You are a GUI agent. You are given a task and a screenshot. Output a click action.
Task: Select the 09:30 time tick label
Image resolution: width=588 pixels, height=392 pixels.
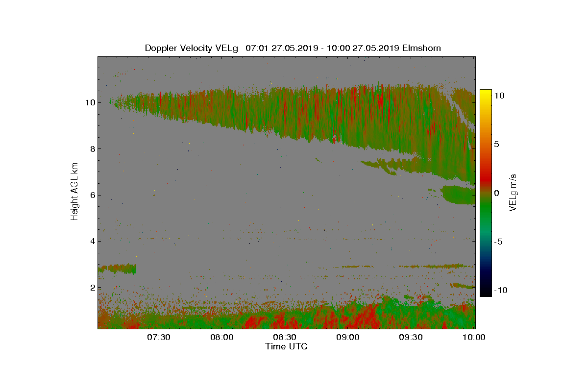(x=412, y=337)
